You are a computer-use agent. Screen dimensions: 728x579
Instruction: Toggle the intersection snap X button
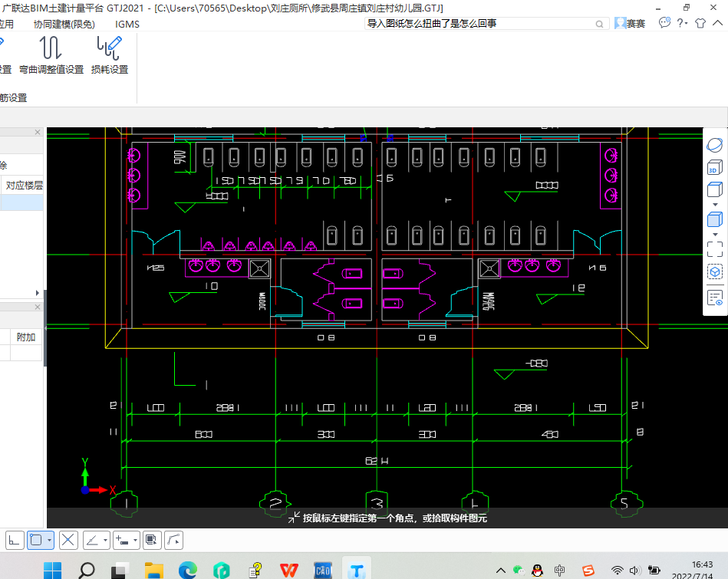68,540
